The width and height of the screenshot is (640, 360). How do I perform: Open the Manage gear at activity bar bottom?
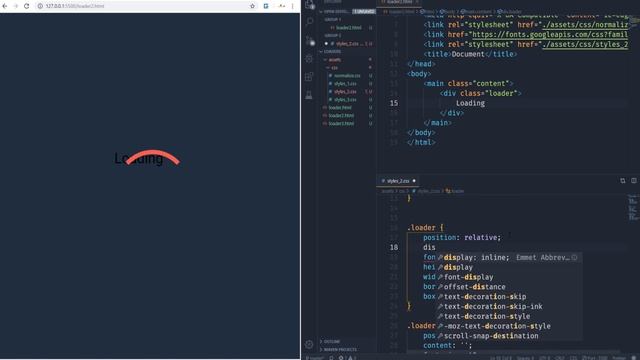pos(309,344)
